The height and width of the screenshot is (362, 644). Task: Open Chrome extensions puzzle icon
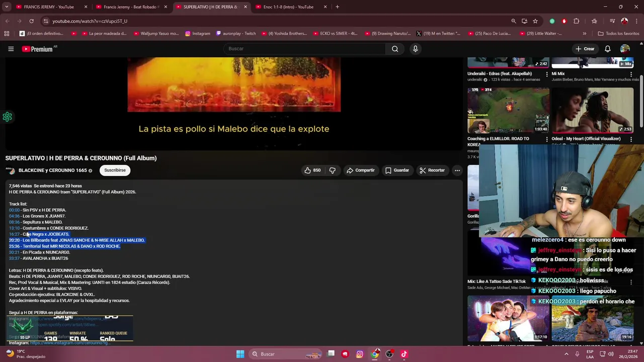(x=576, y=21)
